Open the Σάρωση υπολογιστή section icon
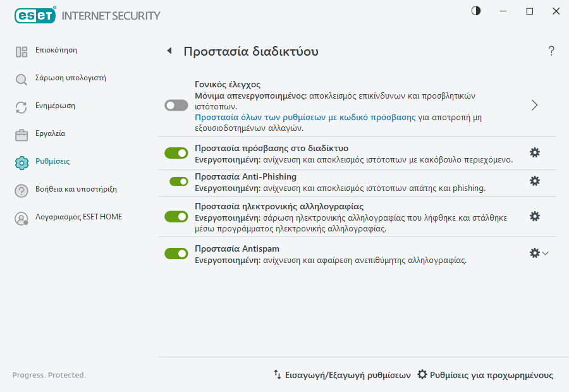The image size is (569, 392). click(21, 79)
